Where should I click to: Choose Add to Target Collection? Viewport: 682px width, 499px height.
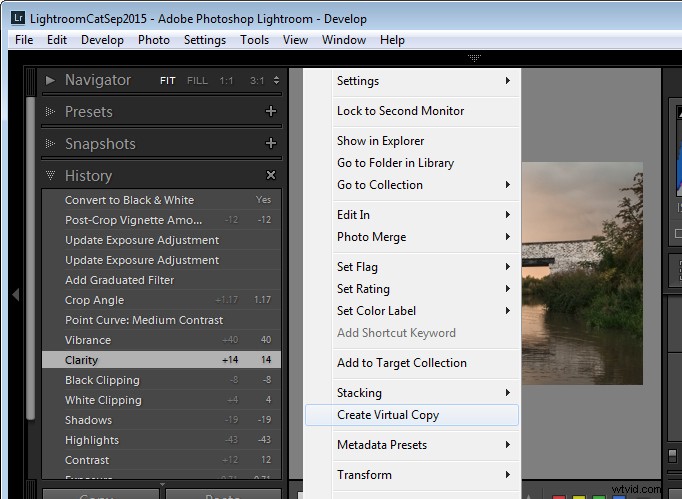[412, 363]
